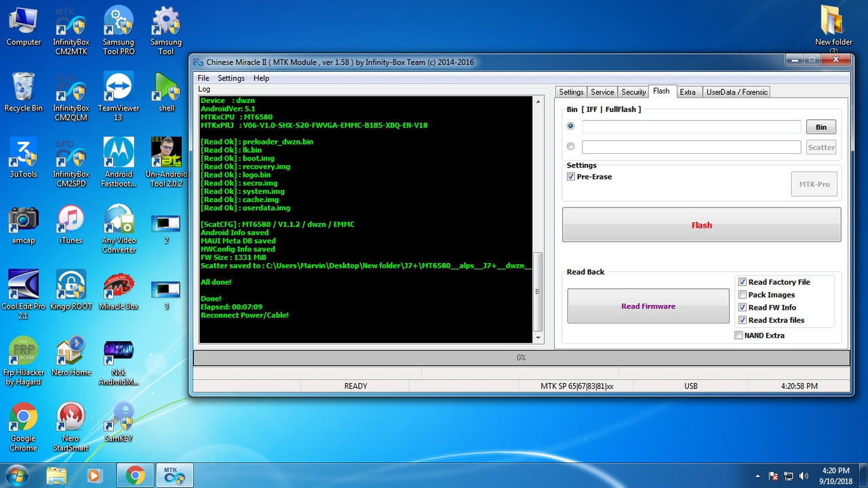Click the Read Firmware button
This screenshot has height=488, width=868.
[648, 306]
